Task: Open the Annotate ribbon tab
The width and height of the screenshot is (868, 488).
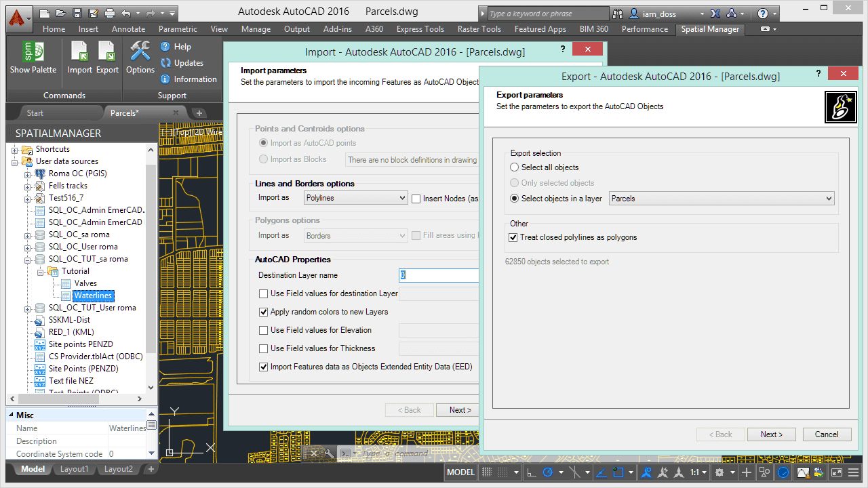Action: (128, 29)
